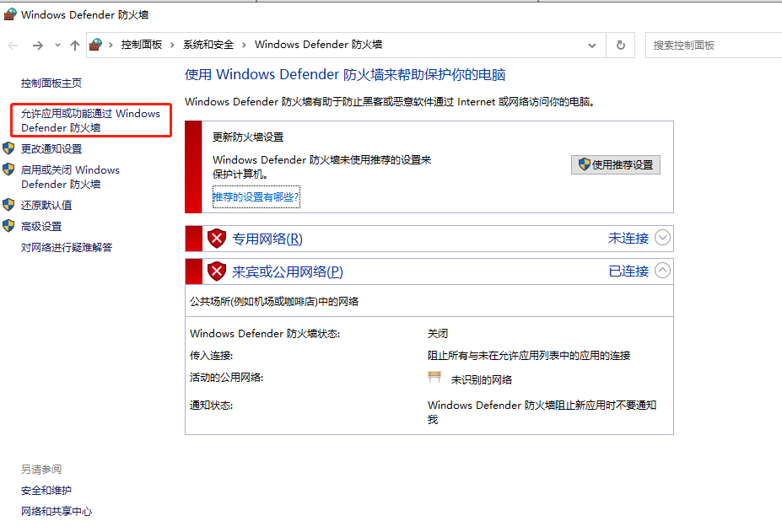Viewport: 782px width, 532px height.
Task: Open 更改通知设置 link
Action: point(51,148)
